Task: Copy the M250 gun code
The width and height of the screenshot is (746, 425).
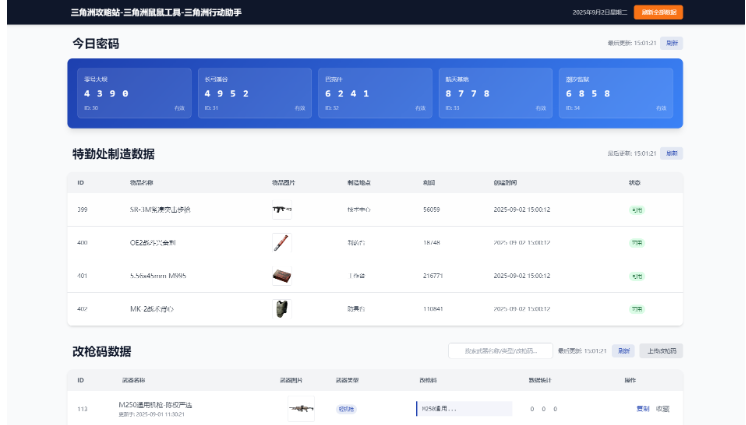Action: coord(642,408)
